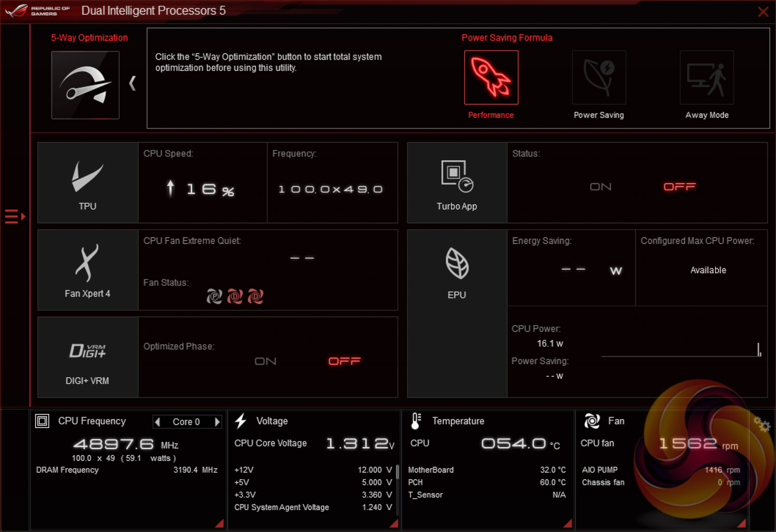Click the second red D fan status icon
Image resolution: width=776 pixels, height=532 pixels.
(256, 296)
